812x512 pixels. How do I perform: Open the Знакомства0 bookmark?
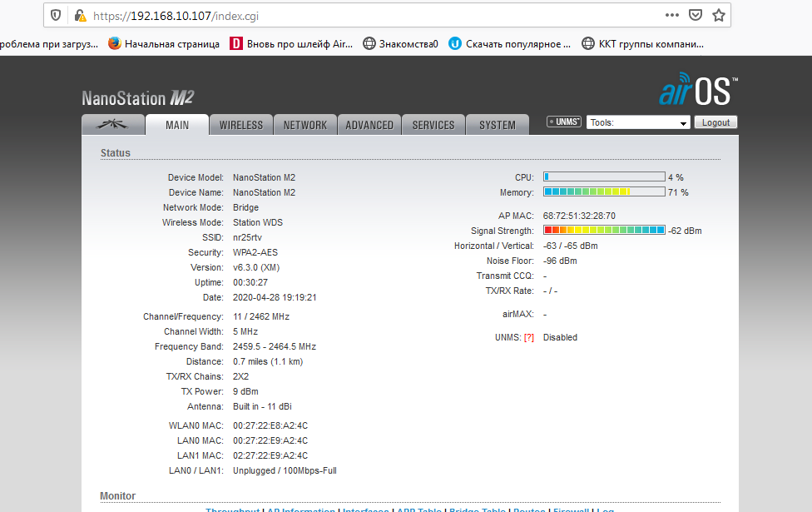pyautogui.click(x=400, y=44)
